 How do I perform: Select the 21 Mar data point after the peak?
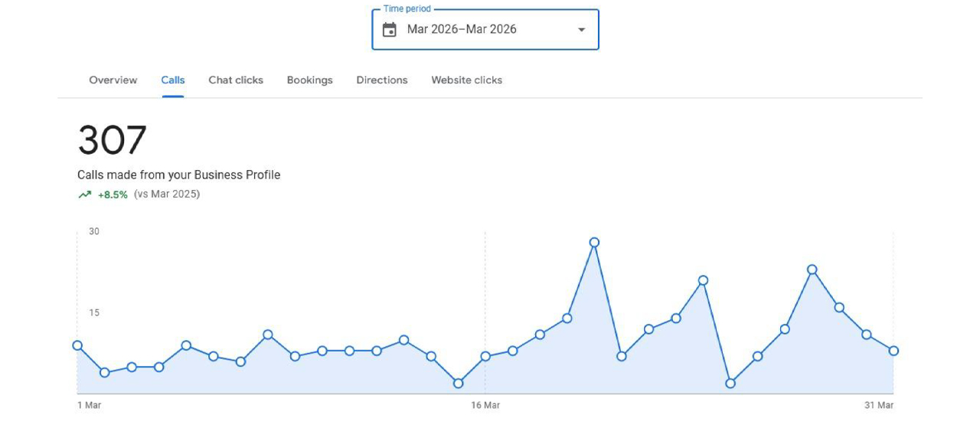[x=622, y=356]
